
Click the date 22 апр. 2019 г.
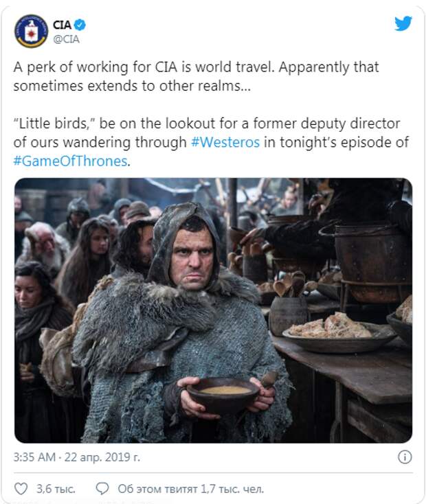102,457
